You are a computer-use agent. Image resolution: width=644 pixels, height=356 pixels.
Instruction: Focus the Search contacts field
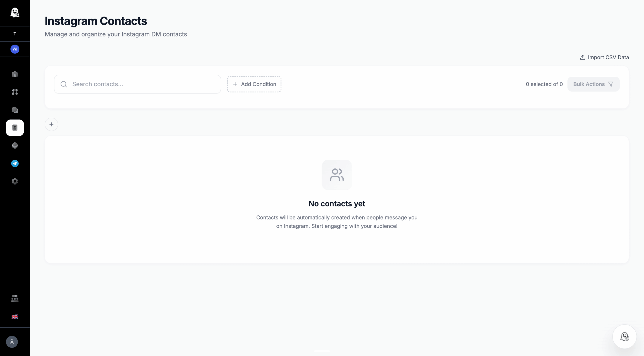(137, 84)
